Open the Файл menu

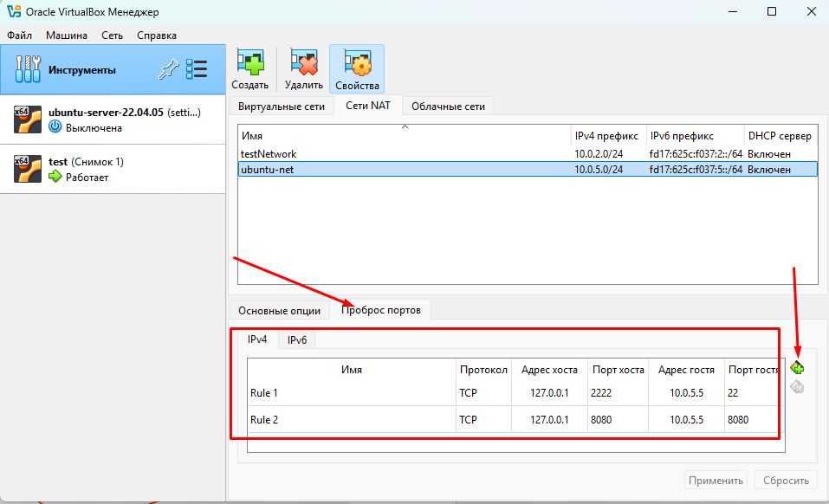tap(20, 36)
